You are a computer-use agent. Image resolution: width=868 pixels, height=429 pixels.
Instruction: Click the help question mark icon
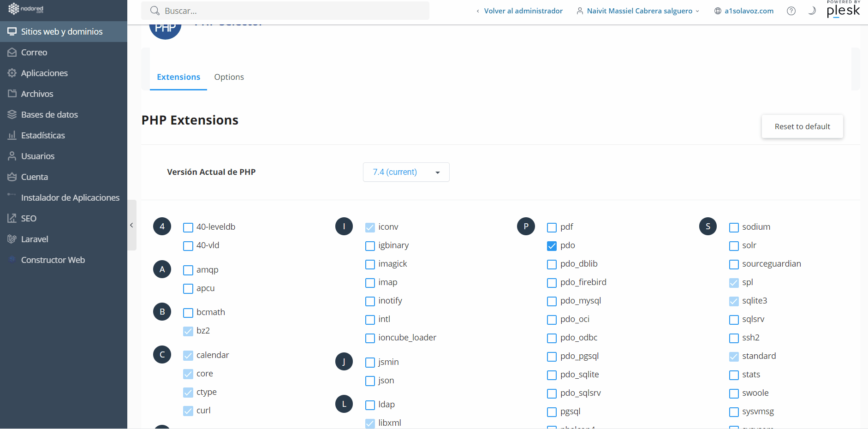(791, 11)
